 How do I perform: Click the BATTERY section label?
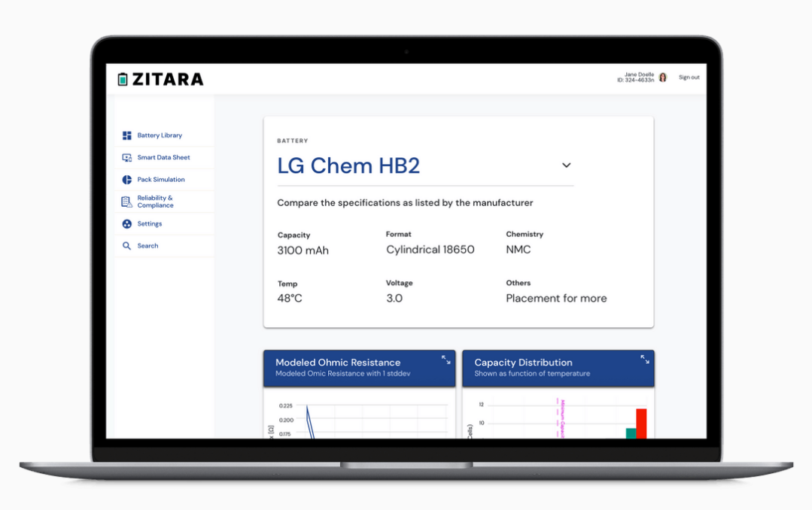[x=293, y=141]
